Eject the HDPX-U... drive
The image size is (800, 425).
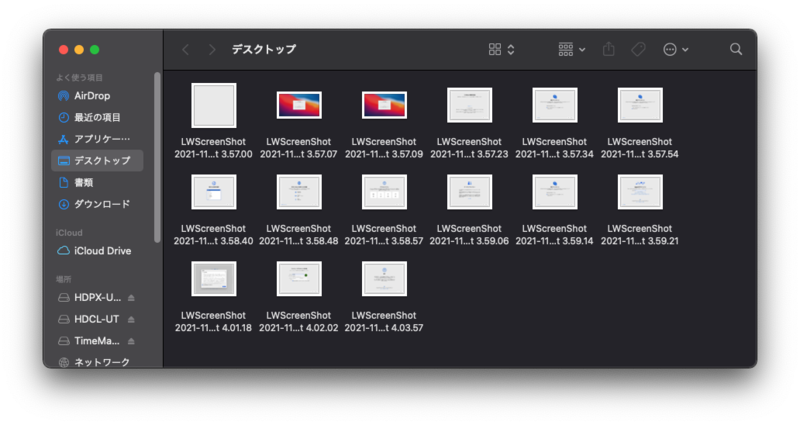[x=132, y=297]
